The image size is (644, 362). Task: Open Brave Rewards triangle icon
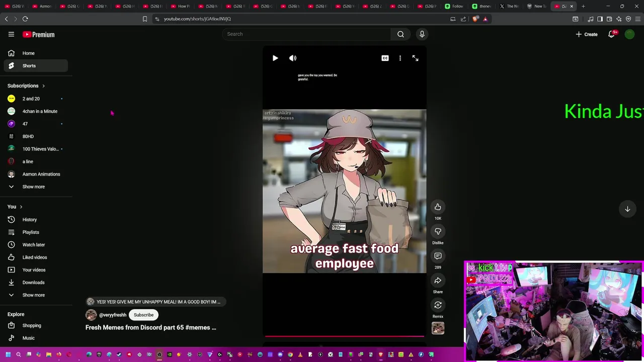coord(485,19)
